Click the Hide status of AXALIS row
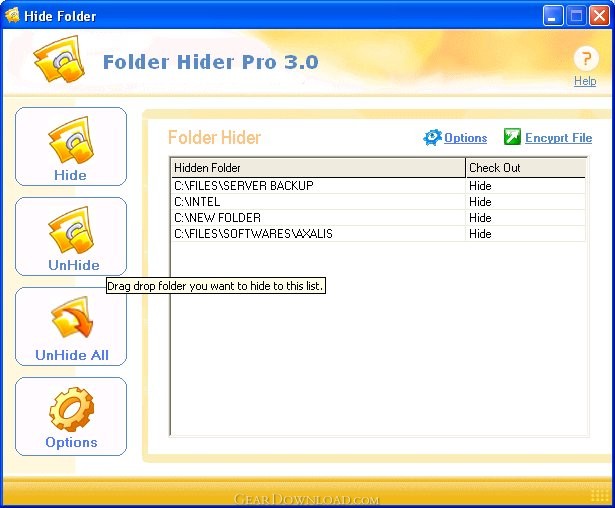This screenshot has width=615, height=508. click(480, 234)
